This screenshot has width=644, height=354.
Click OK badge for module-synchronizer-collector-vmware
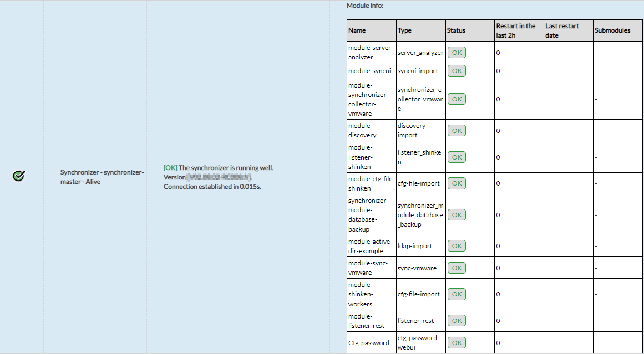pyautogui.click(x=457, y=99)
